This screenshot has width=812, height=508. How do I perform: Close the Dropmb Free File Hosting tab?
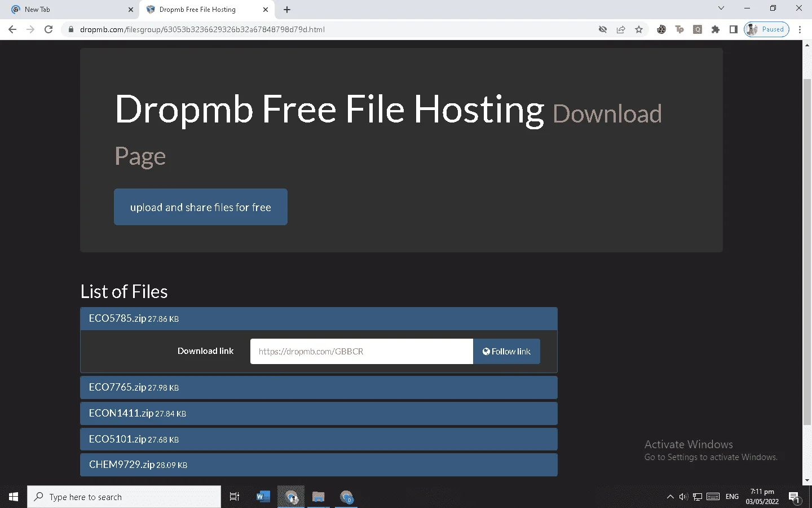[266, 10]
